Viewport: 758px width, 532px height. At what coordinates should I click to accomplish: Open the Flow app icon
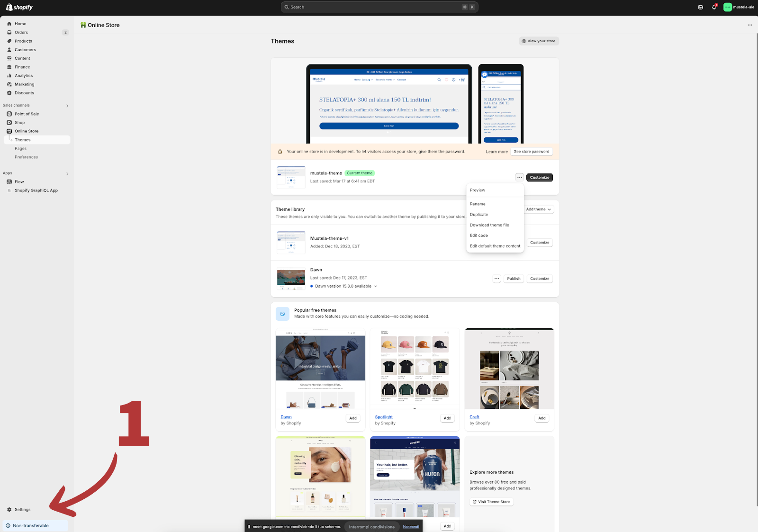[x=9, y=182]
